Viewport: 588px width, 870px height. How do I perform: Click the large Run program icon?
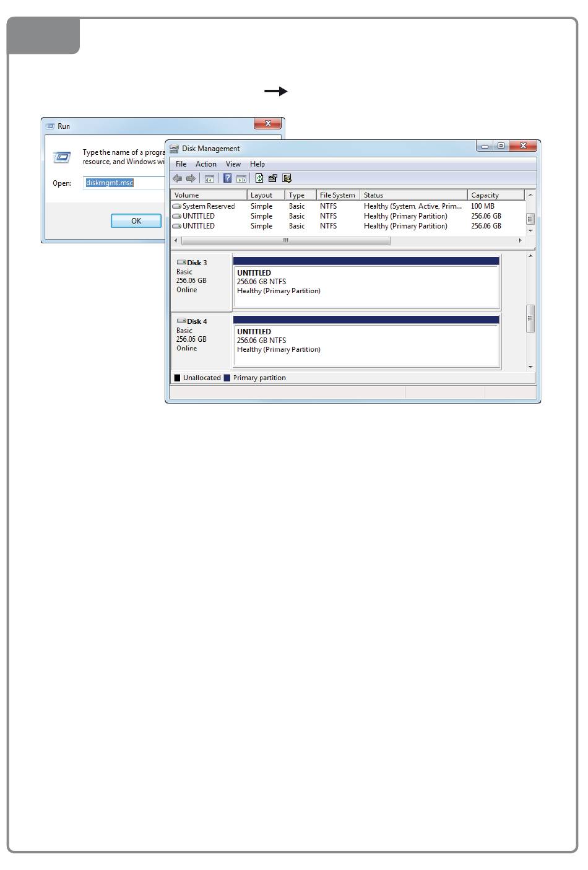(62, 157)
